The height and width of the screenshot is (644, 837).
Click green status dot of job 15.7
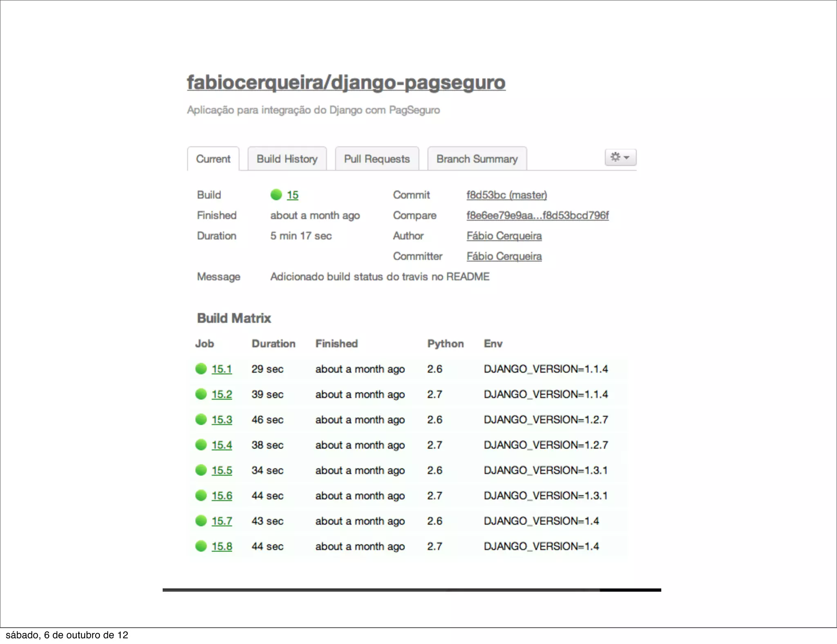(201, 521)
